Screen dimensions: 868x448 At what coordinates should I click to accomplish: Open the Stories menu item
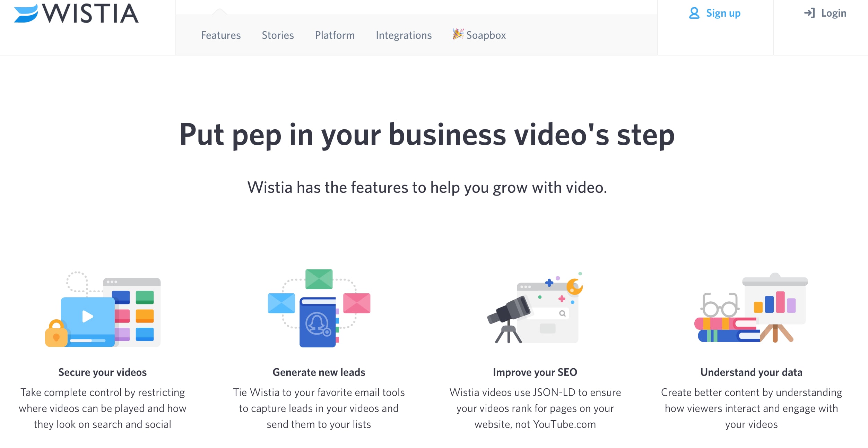tap(278, 35)
